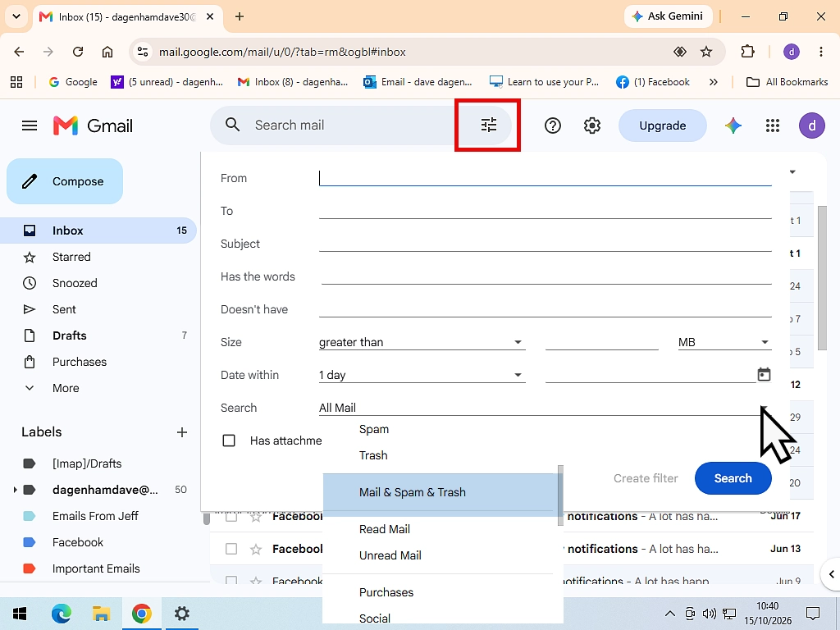Open the date picker calendar icon
The width and height of the screenshot is (840, 630).
764,374
